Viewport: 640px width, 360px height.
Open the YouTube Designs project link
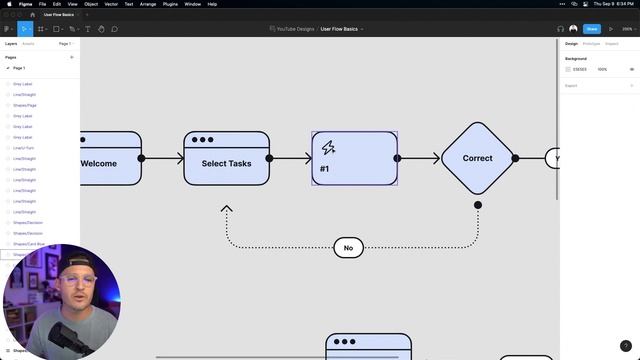tap(295, 29)
